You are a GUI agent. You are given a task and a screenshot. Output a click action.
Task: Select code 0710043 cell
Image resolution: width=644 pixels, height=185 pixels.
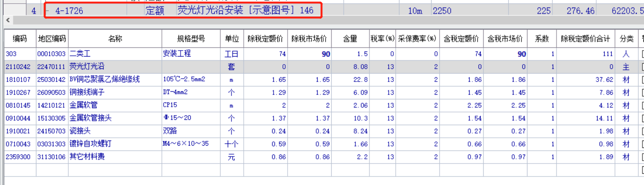(x=20, y=144)
